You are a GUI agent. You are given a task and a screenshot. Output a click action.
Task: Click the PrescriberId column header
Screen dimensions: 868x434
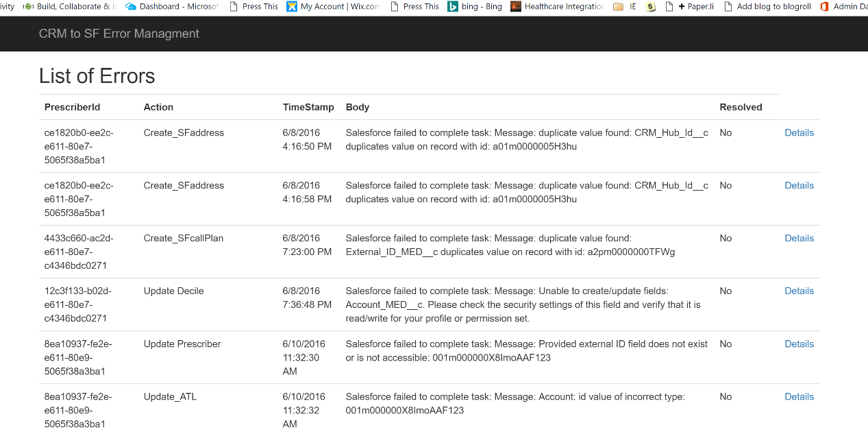73,107
